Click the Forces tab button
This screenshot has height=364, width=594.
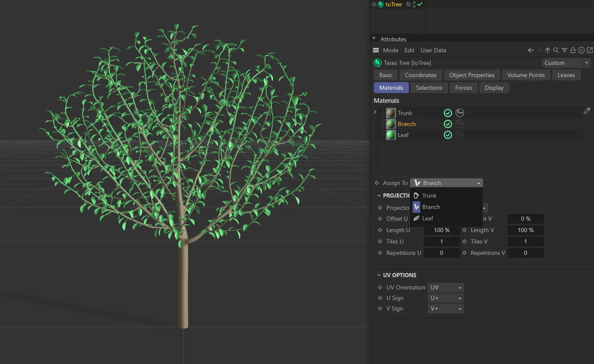click(463, 88)
